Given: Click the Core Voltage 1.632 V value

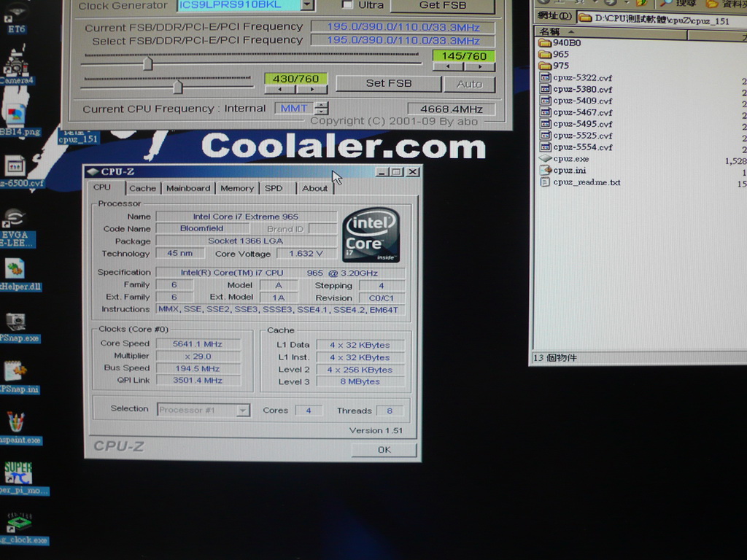Looking at the screenshot, I should coord(306,254).
